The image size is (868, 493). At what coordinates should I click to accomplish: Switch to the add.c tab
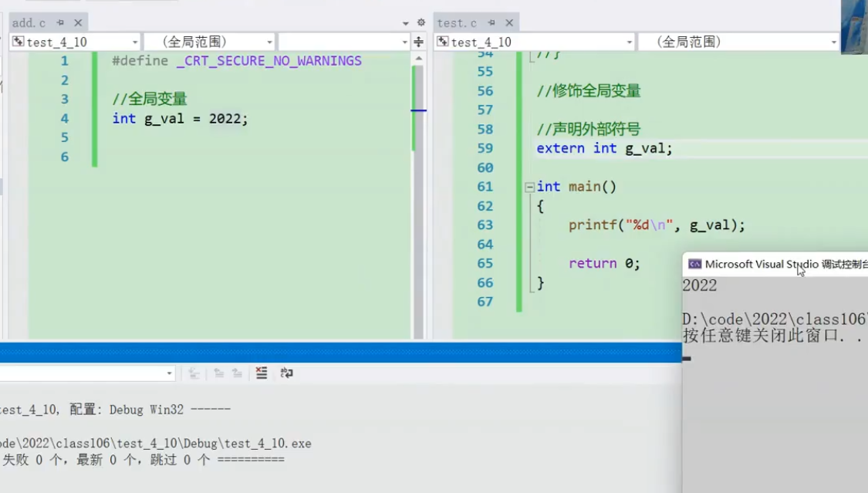coord(29,22)
